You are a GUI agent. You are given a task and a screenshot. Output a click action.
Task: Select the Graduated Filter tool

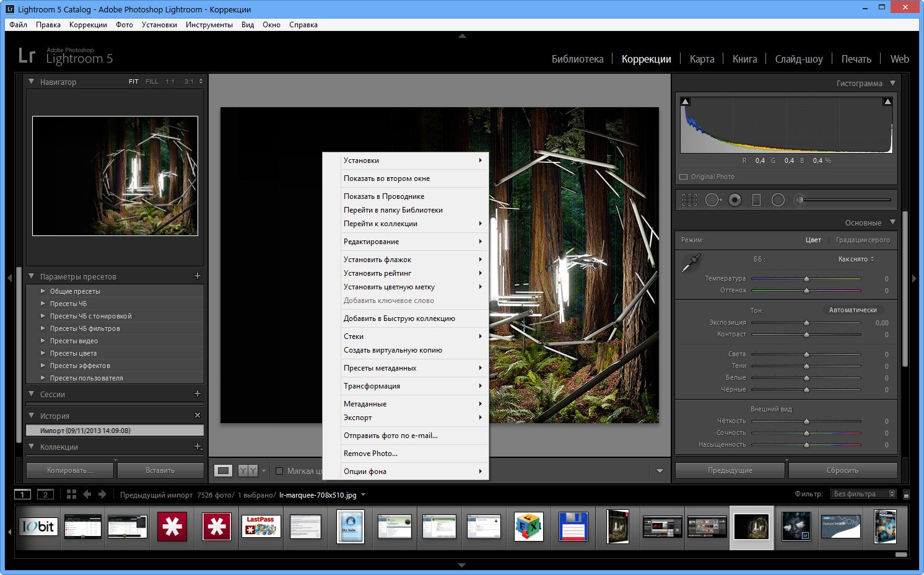pyautogui.click(x=756, y=200)
